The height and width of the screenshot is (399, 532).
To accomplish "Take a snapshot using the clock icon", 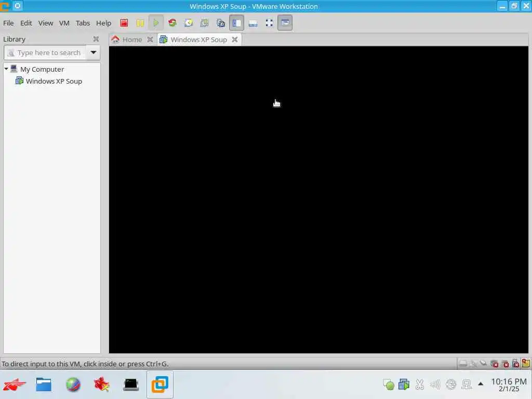I will (x=188, y=23).
